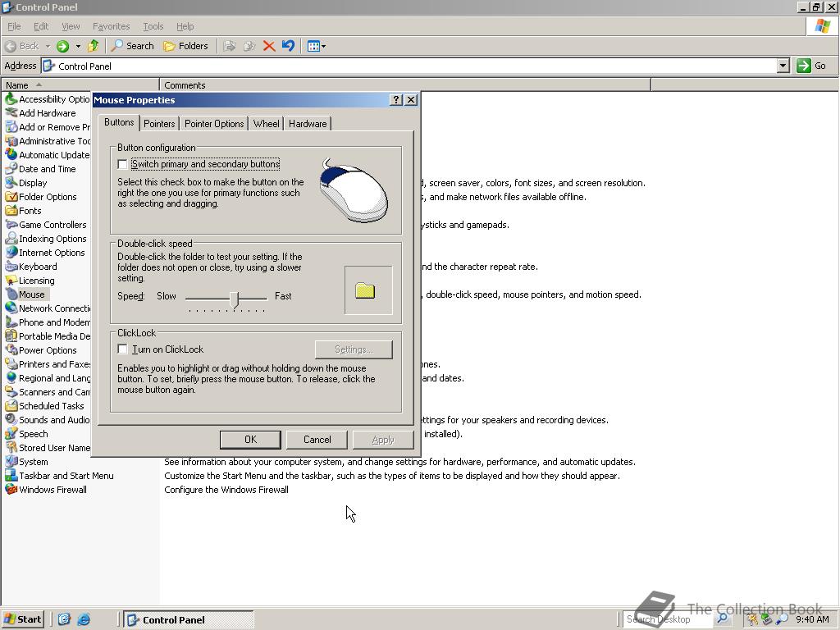
Task: Enable Turn on ClickLock checkbox
Action: 123,349
